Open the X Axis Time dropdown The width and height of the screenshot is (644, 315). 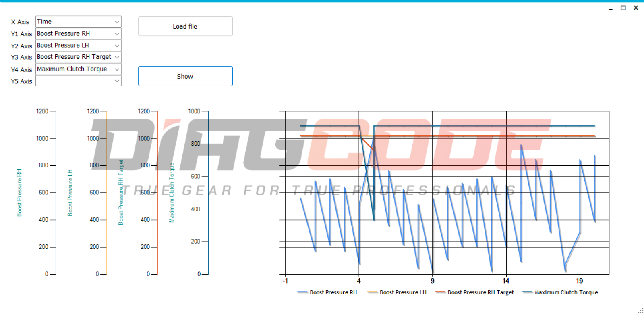(x=79, y=22)
